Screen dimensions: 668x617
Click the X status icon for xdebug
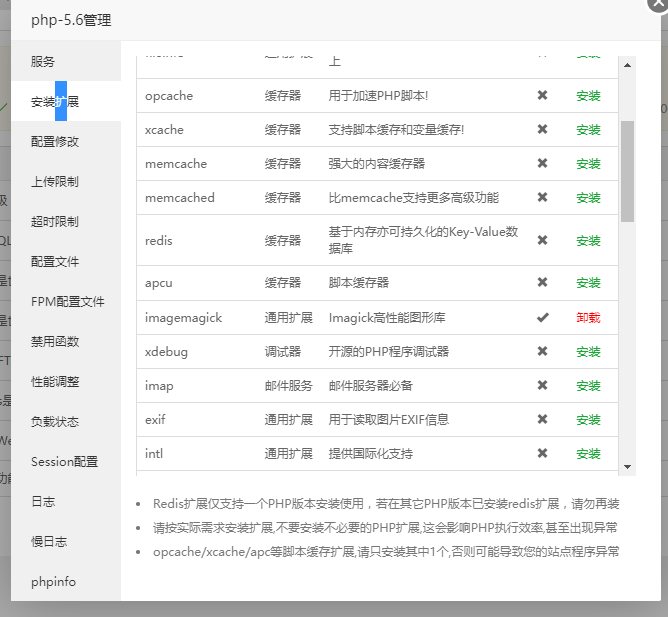pos(542,351)
